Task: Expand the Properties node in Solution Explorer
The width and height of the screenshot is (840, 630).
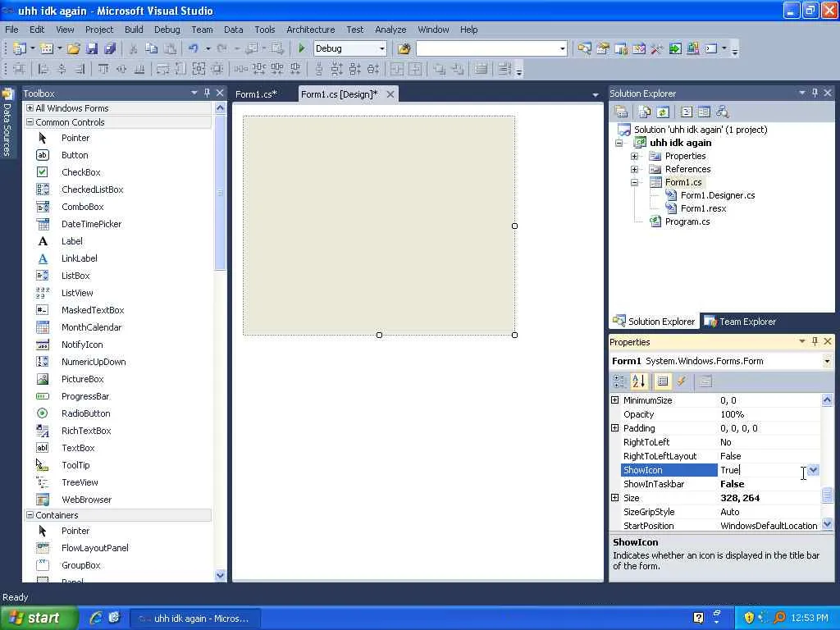Action: coord(634,157)
